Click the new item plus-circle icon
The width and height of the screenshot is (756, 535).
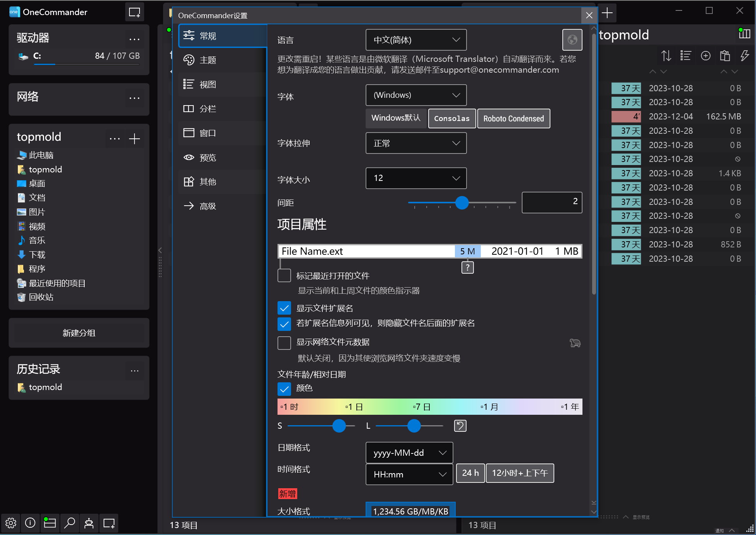[x=706, y=56]
